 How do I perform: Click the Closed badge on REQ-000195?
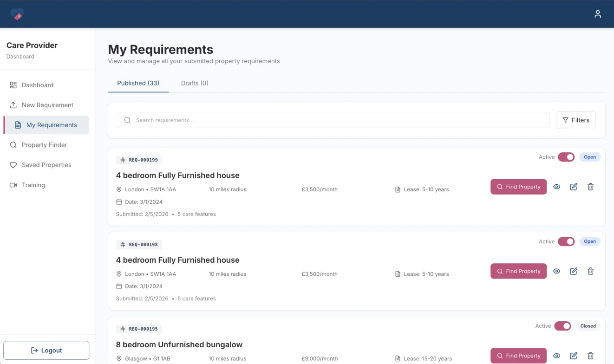[x=588, y=326]
